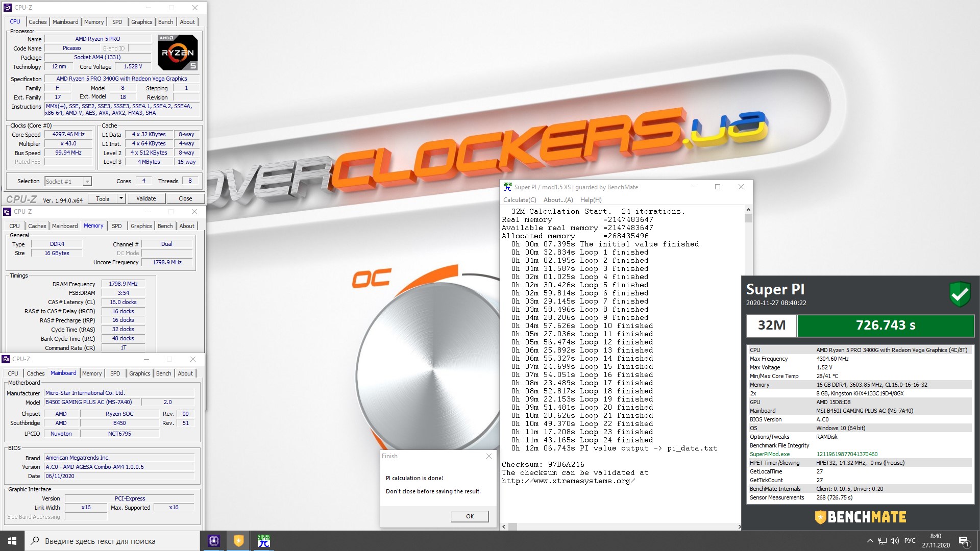Open the Help(H) menu in Super PI
The image size is (980, 551).
click(x=591, y=200)
